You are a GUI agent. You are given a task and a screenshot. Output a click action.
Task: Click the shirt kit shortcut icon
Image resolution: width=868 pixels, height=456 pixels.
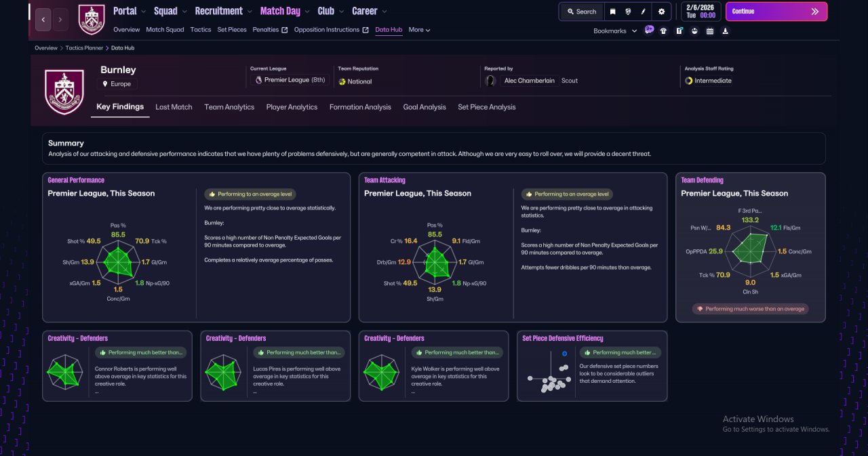[x=663, y=30]
